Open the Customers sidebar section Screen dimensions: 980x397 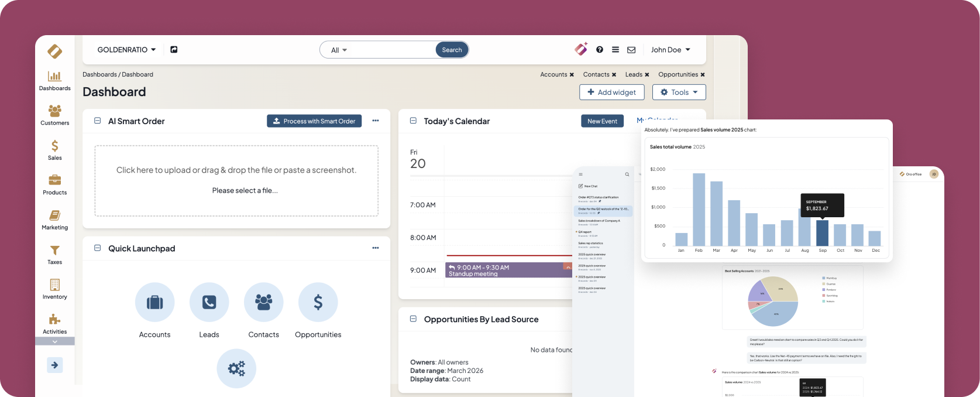click(55, 115)
